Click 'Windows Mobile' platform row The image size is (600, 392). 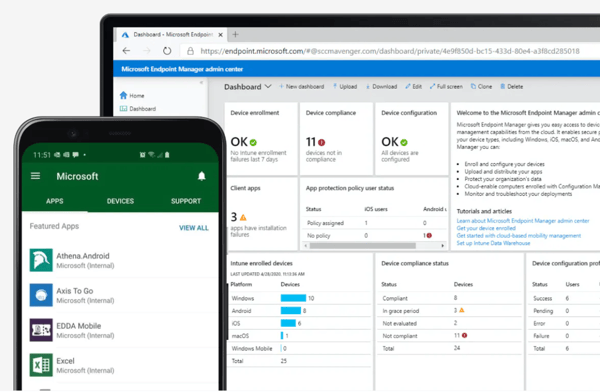(299, 348)
